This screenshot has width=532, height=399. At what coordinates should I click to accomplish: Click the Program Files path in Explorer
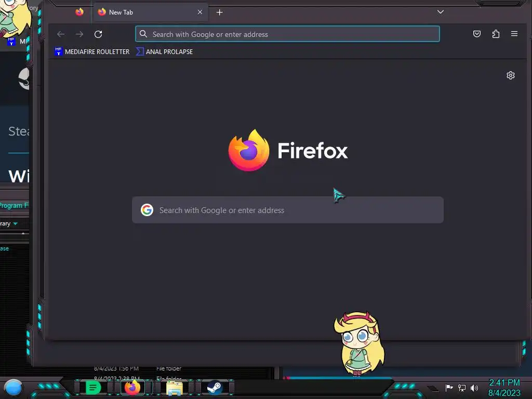[x=14, y=205]
